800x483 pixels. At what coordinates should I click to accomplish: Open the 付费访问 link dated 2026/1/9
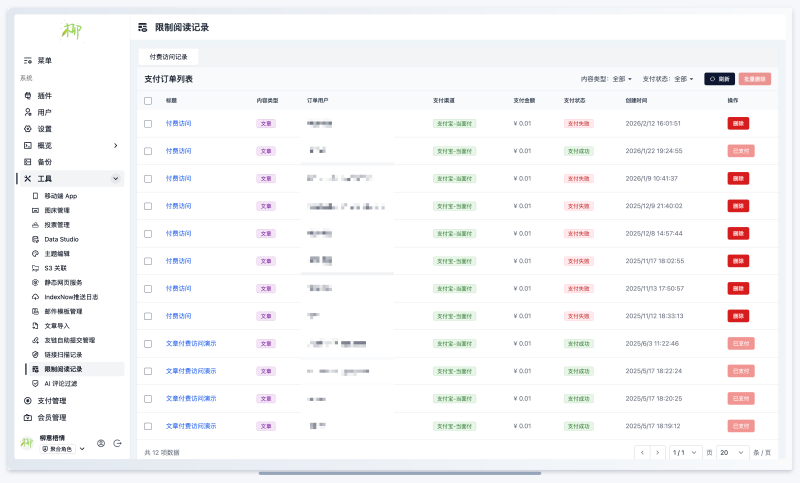[179, 179]
